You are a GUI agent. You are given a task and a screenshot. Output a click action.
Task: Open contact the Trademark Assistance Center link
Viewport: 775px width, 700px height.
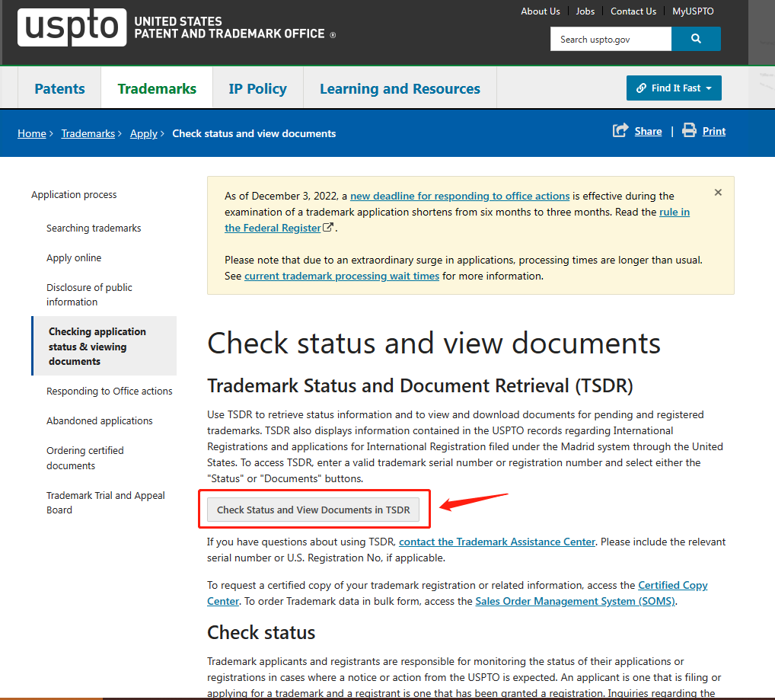pyautogui.click(x=496, y=542)
